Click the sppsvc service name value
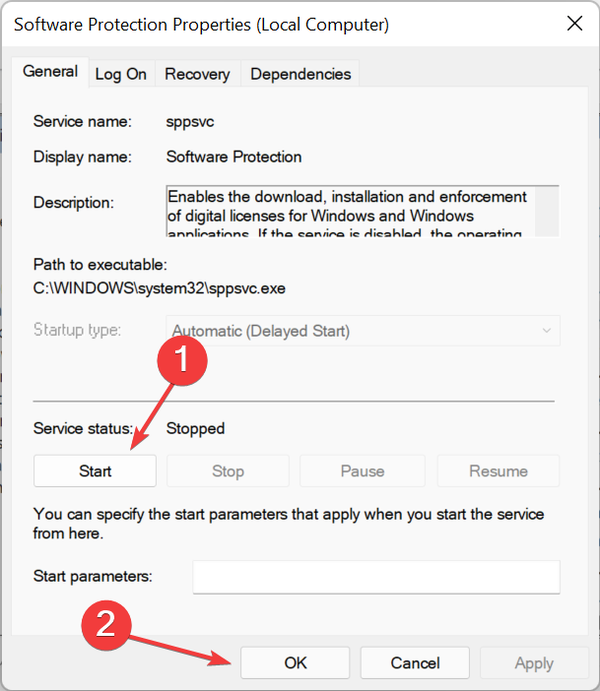Image resolution: width=600 pixels, height=691 pixels. tap(189, 122)
